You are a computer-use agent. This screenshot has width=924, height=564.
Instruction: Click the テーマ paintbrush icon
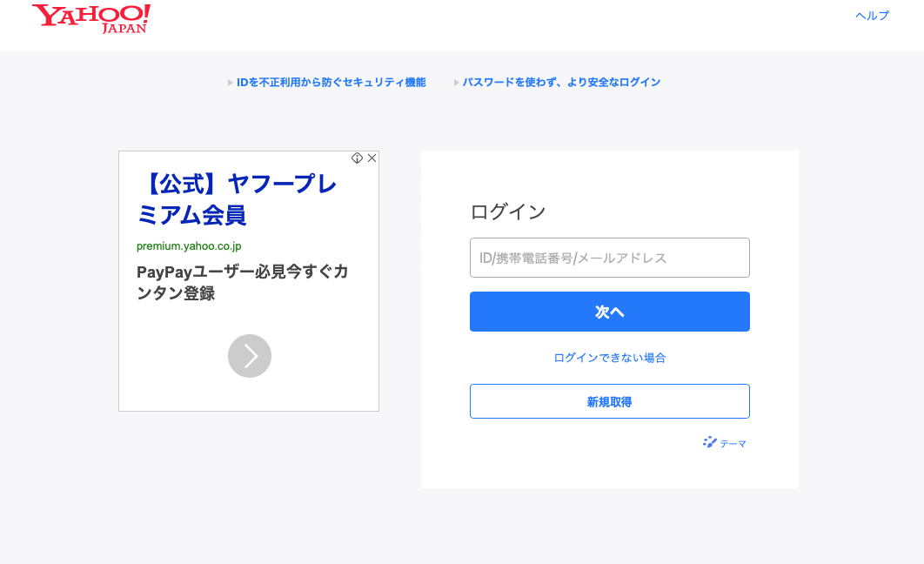(x=709, y=442)
